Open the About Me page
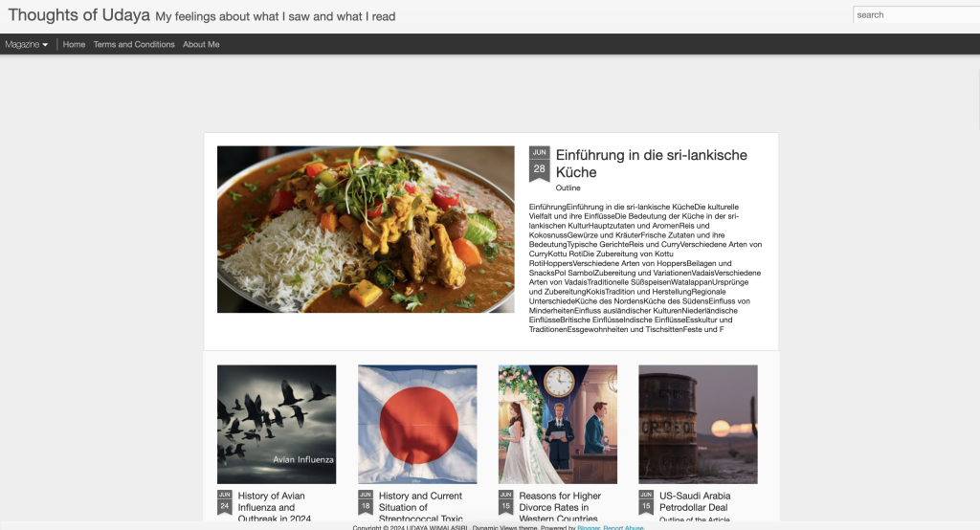Screen dimensions: 980x530 pyautogui.click(x=201, y=44)
